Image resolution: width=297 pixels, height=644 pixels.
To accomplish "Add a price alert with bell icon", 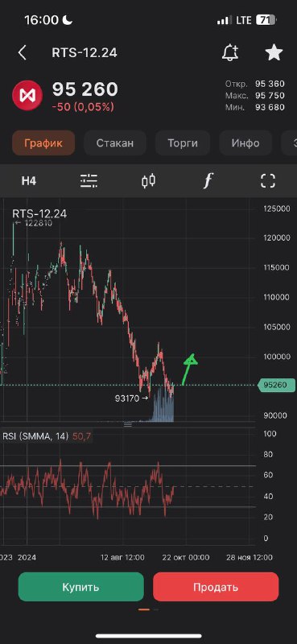I will tap(230, 52).
